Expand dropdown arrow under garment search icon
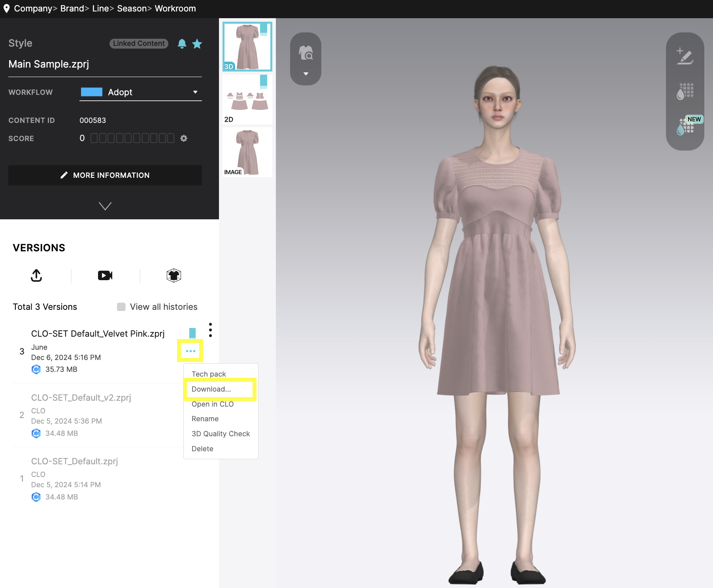This screenshot has width=713, height=588. point(306,74)
